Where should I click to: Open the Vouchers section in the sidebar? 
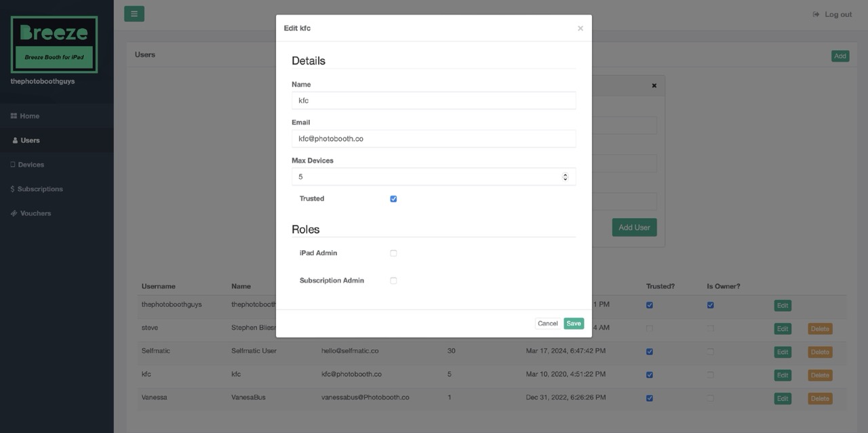(35, 213)
